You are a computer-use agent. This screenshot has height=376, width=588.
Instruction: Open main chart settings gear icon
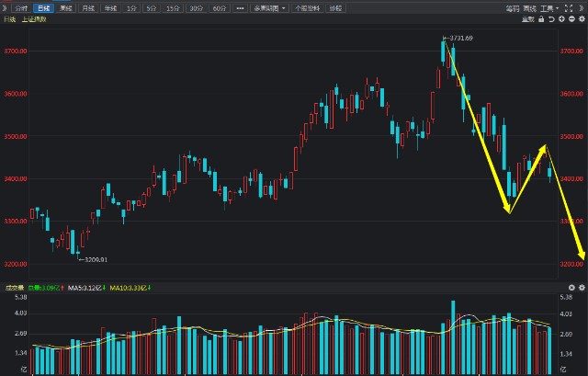(582, 19)
